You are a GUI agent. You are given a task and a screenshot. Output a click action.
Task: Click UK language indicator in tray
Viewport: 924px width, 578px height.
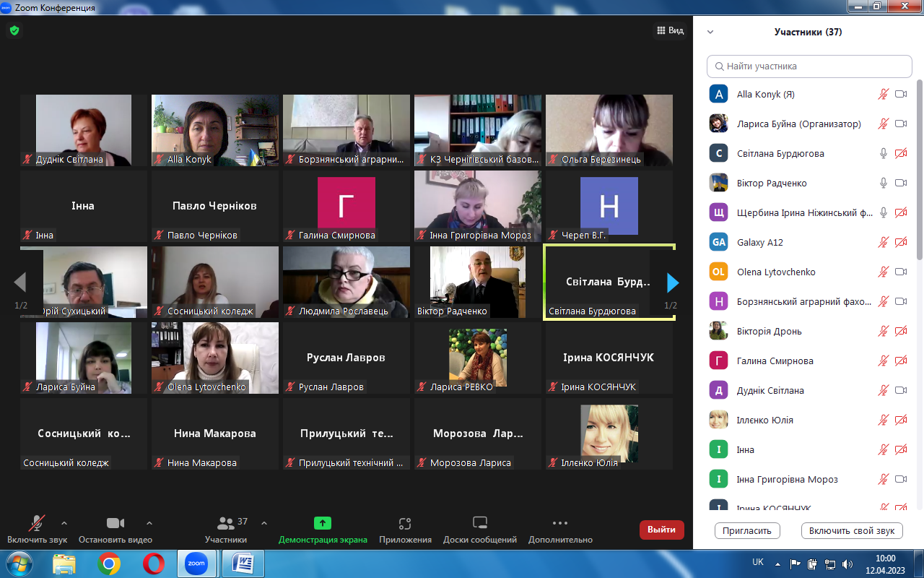point(758,562)
